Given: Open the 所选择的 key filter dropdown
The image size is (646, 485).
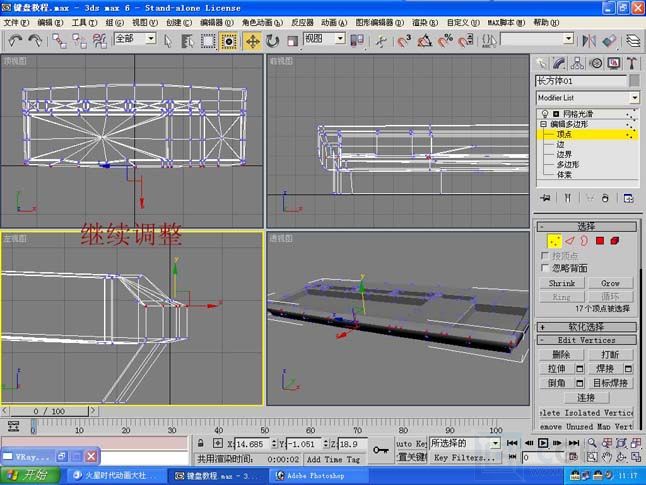Looking at the screenshot, I should click(495, 443).
